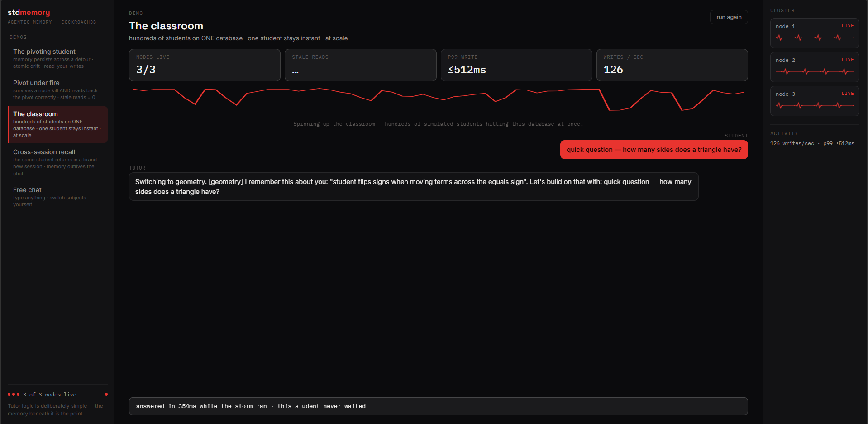
Task: Select the node 1 cluster card
Action: point(815,33)
